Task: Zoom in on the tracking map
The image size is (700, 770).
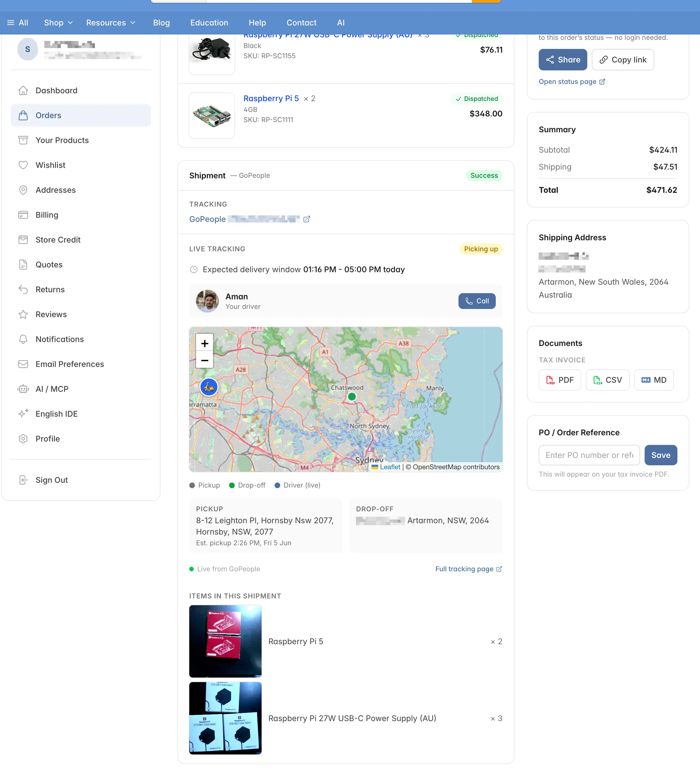Action: (205, 343)
